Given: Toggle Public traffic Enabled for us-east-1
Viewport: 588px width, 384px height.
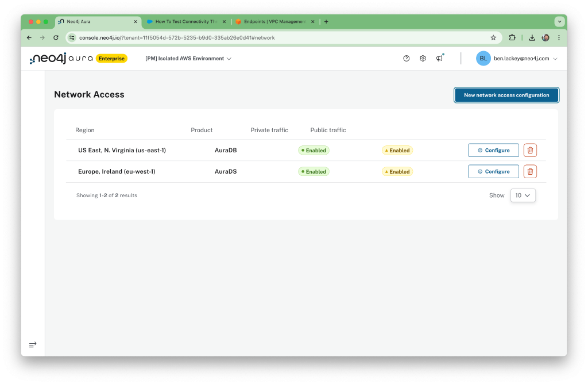Looking at the screenshot, I should 397,150.
